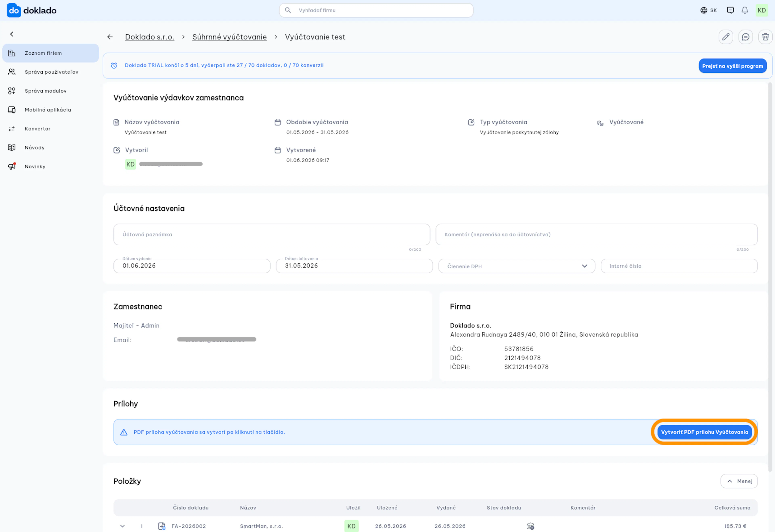The width and height of the screenshot is (775, 532).
Task: Click the DIČ value 2121494078
Action: tap(523, 358)
